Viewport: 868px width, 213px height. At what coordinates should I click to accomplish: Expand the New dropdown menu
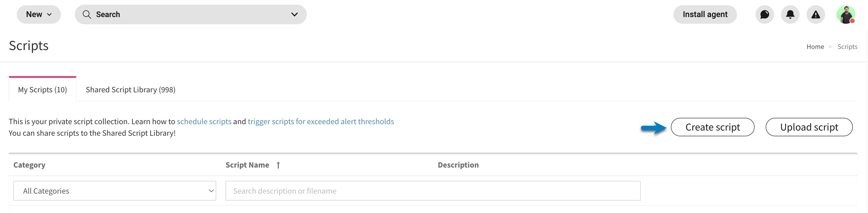point(39,14)
